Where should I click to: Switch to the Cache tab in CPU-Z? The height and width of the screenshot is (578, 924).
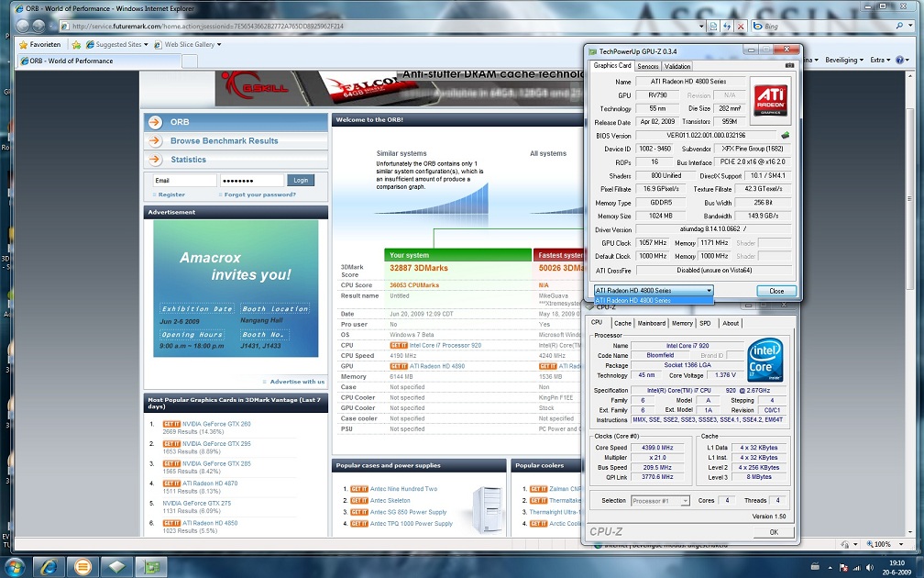coord(622,323)
